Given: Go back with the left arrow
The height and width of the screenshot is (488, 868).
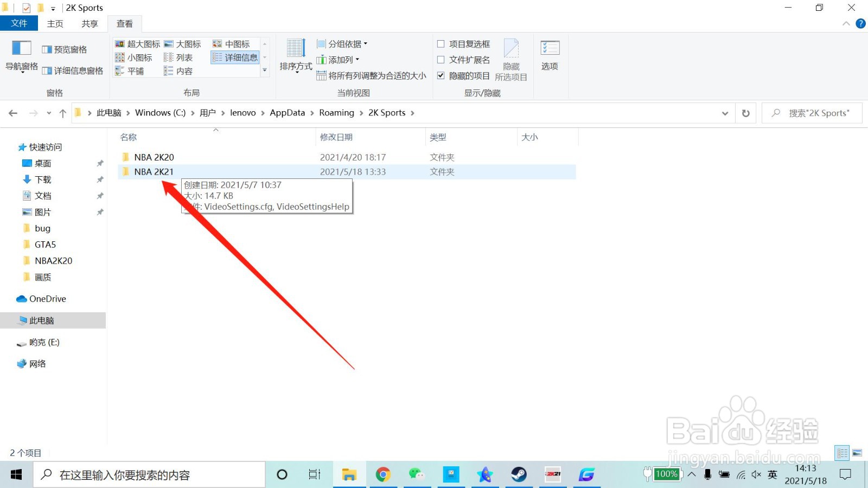Looking at the screenshot, I should click(13, 113).
